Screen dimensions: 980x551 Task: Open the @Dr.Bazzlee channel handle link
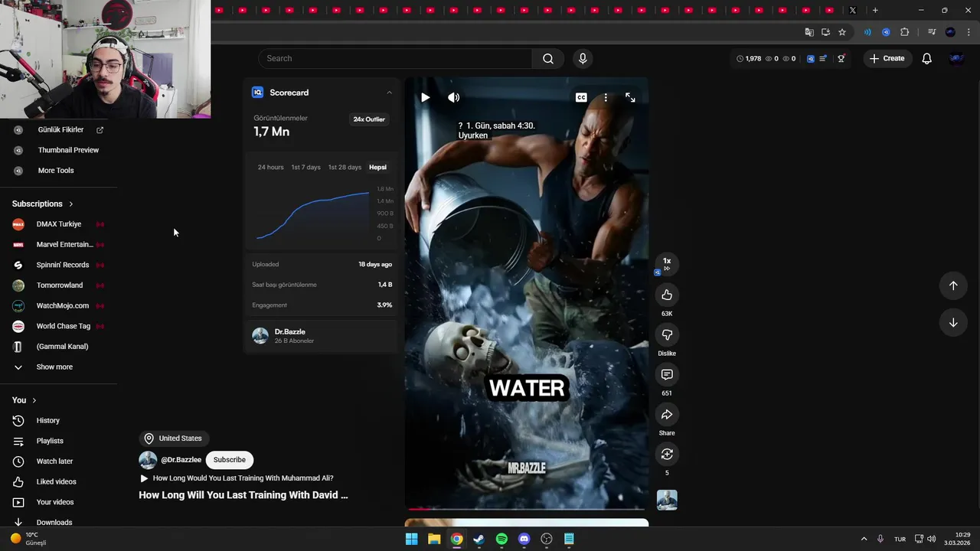(181, 460)
